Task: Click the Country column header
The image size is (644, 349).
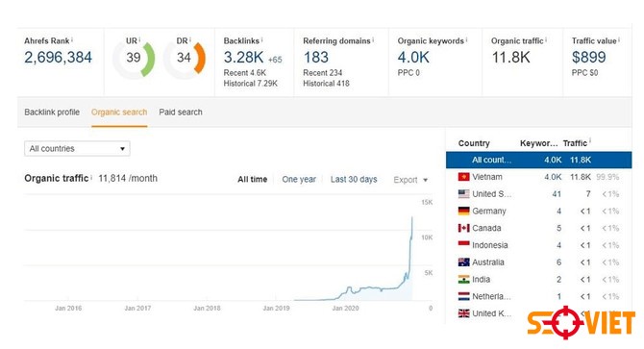Action: [474, 143]
